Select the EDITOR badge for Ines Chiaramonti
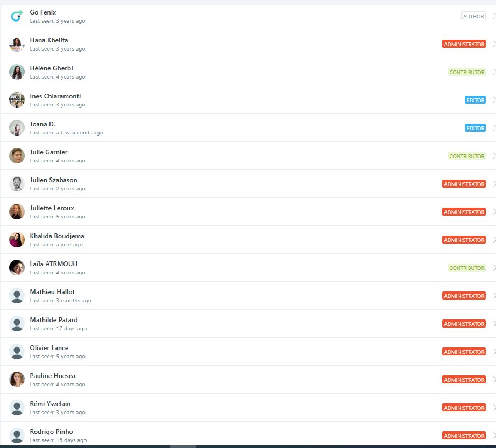Screen dimensions: 496x448 click(475, 100)
